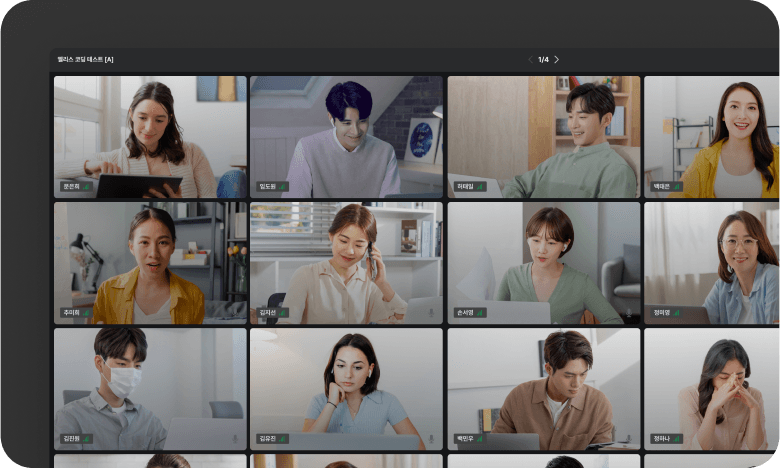
Task: Click signal icon beside 임도원 name
Action: click(282, 187)
